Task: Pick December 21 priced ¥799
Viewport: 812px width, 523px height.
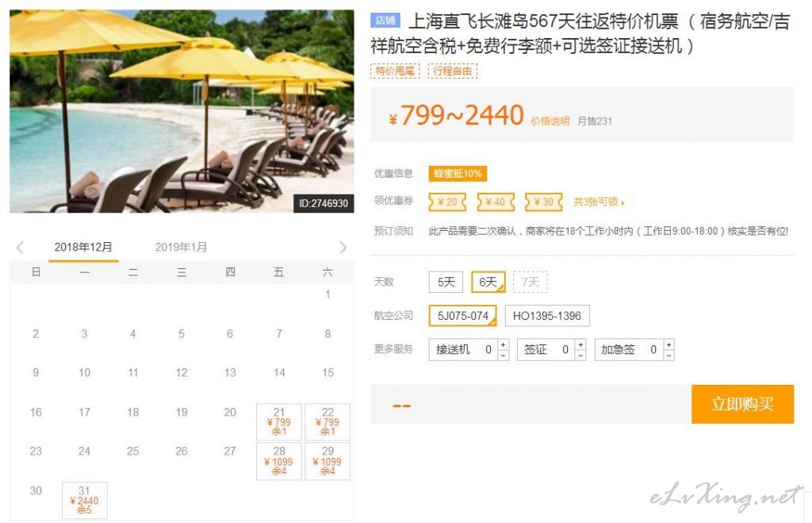Action: pyautogui.click(x=278, y=421)
